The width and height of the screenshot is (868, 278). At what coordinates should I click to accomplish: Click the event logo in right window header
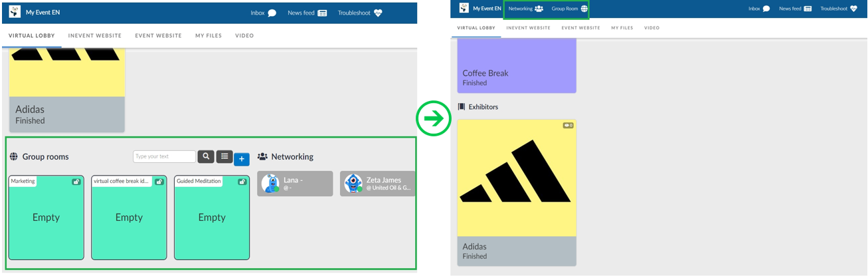464,8
